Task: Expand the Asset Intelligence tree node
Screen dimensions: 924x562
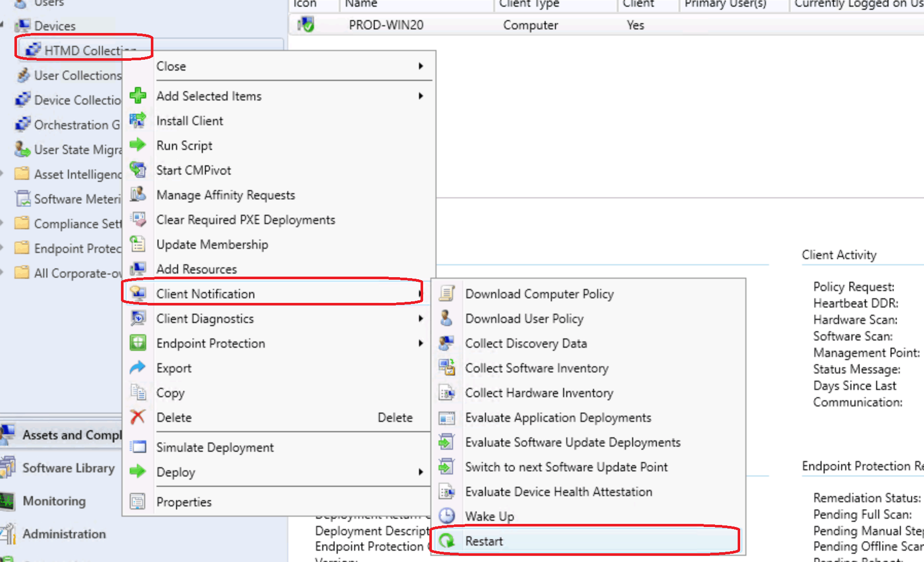Action: coord(4,174)
